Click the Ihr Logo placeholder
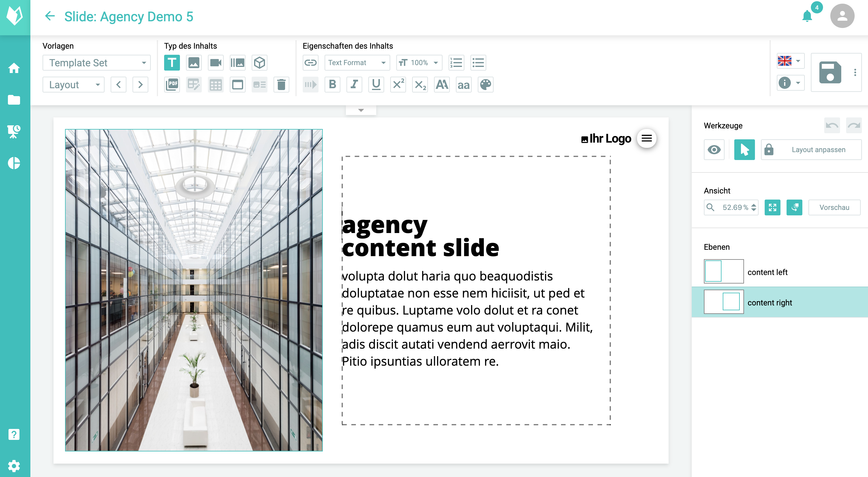The image size is (868, 477). (606, 138)
